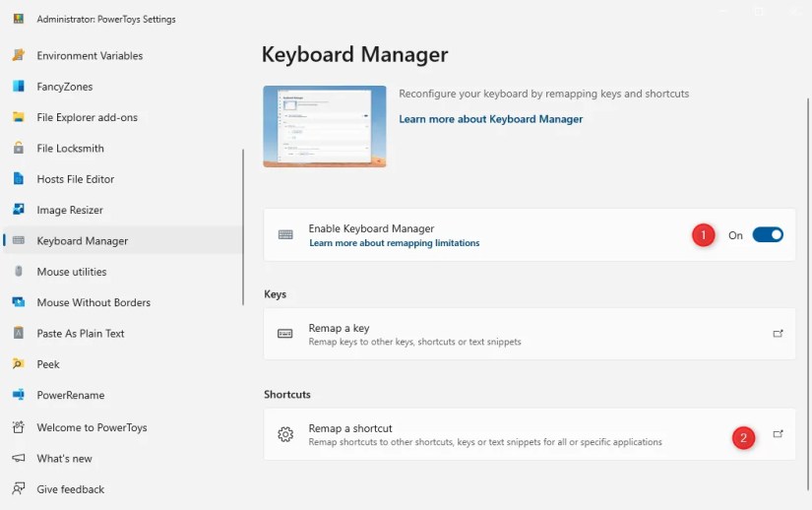Screen dimensions: 812x510
Task: Click the Give feedback button
Action: click(70, 489)
